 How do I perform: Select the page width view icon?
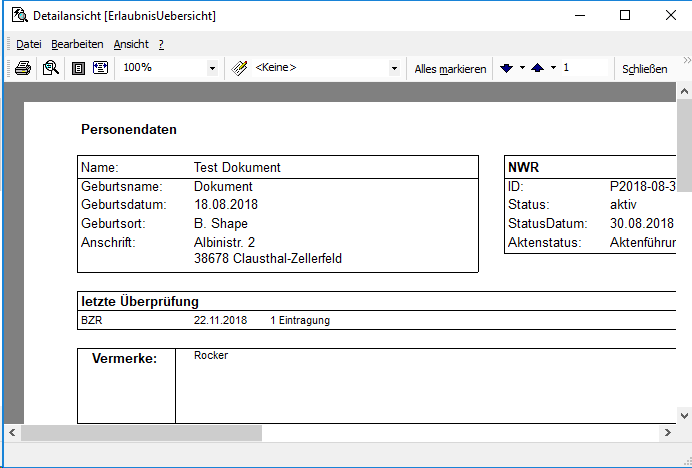click(x=100, y=68)
